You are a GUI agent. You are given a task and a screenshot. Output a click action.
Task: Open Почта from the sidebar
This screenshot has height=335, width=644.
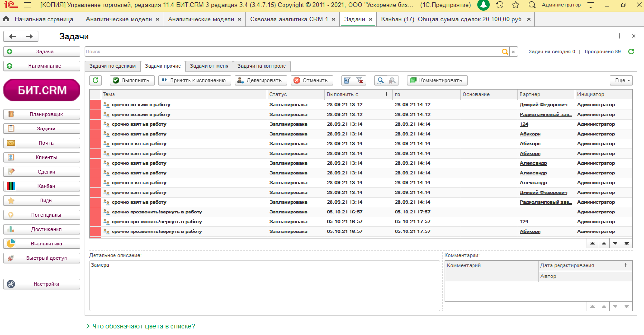pos(42,143)
